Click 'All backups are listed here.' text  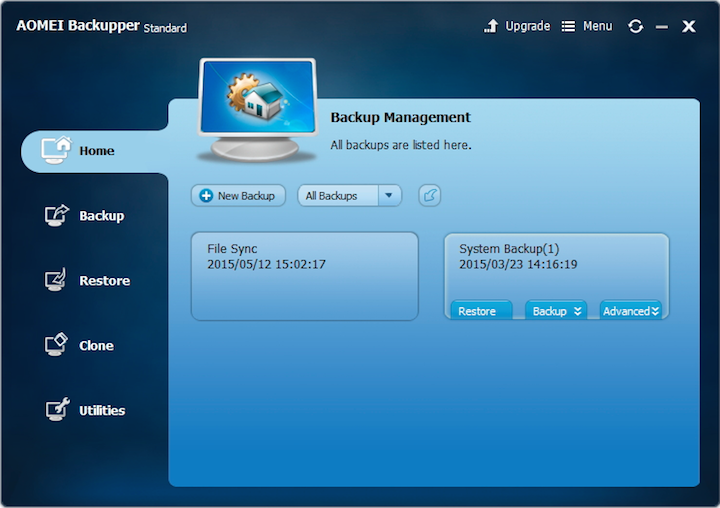[x=401, y=145]
